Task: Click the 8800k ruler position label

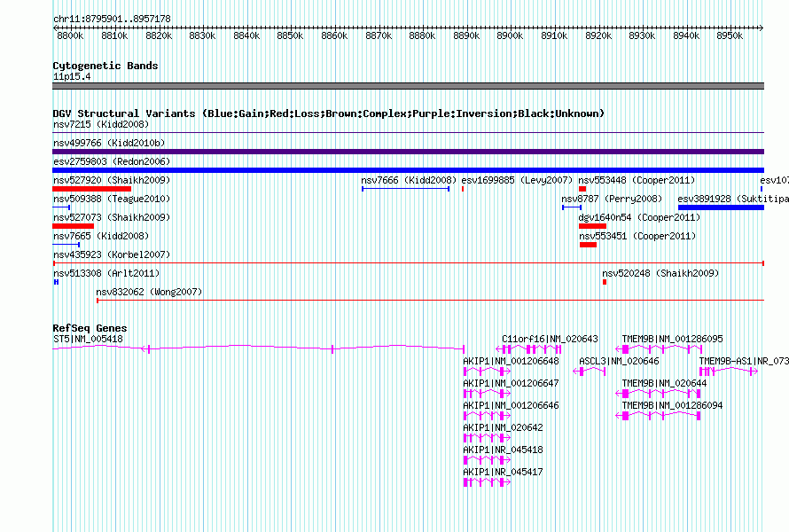Action: (x=70, y=35)
